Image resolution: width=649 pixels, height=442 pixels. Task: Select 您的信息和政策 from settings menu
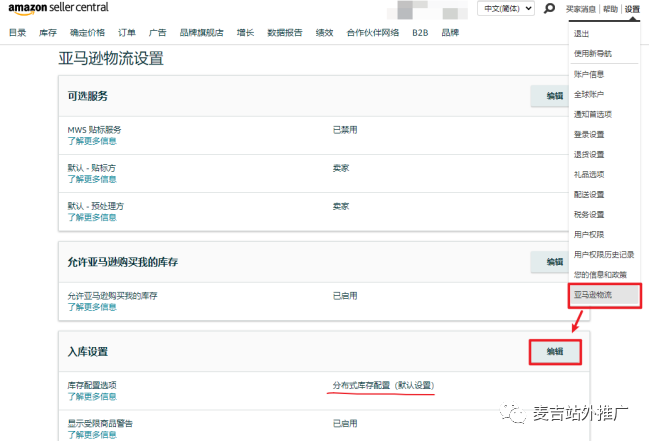600,275
